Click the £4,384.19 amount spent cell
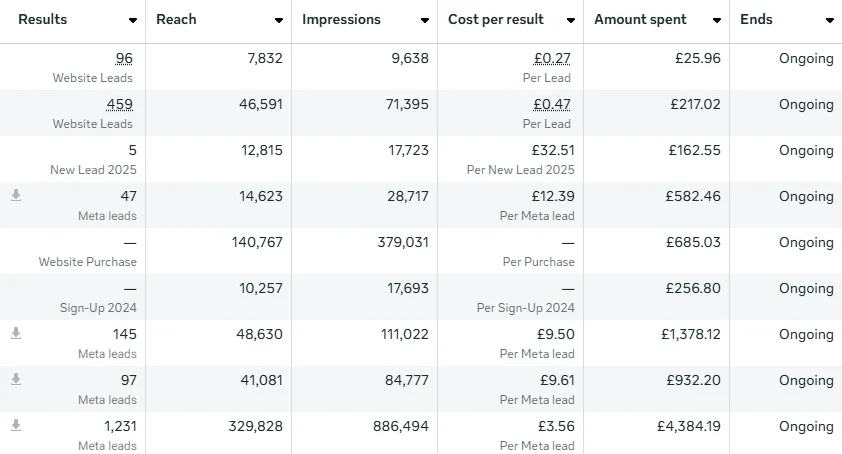Viewport: 842px width, 454px height. 688,426
